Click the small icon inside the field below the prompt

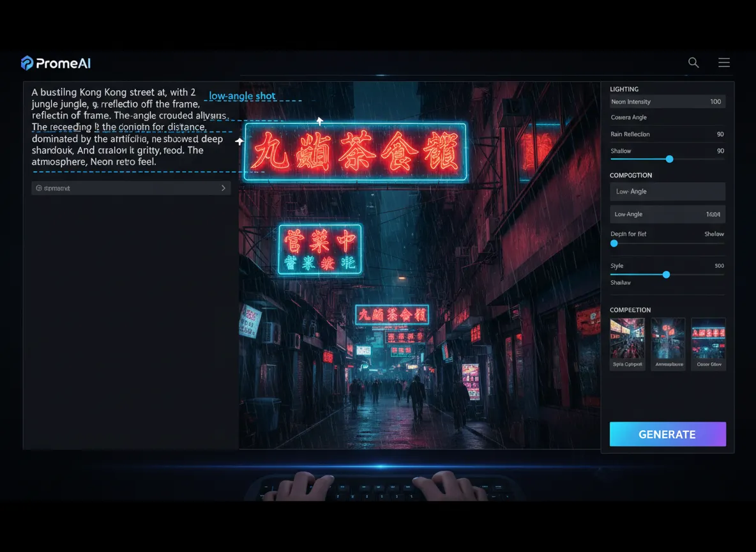[39, 188]
